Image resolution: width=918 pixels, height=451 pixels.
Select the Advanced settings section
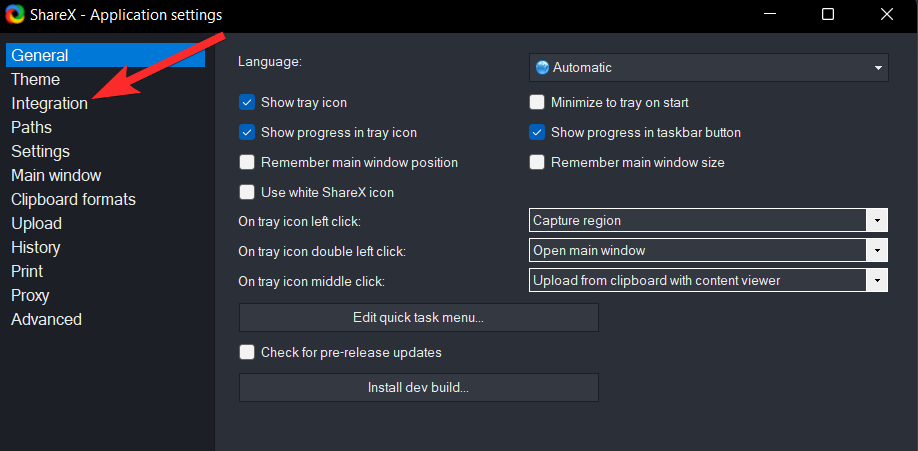click(46, 319)
